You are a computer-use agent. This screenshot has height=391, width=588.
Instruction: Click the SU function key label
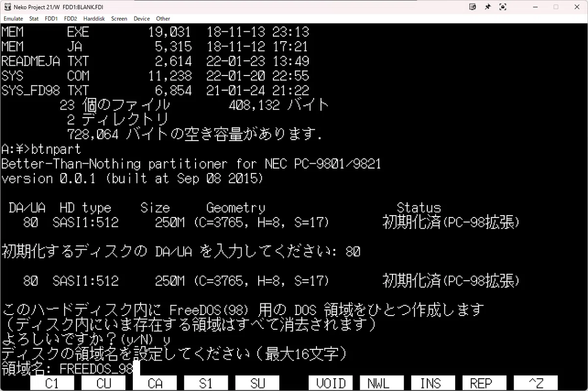(257, 383)
